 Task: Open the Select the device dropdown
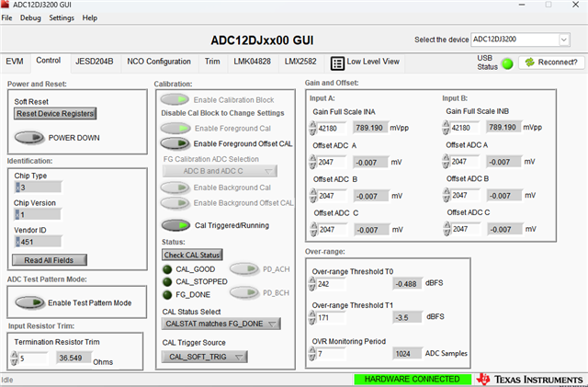coord(521,40)
